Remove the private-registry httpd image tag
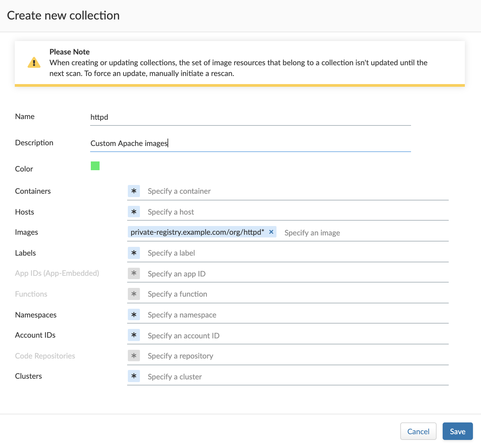This screenshot has height=448, width=481. pyautogui.click(x=271, y=232)
